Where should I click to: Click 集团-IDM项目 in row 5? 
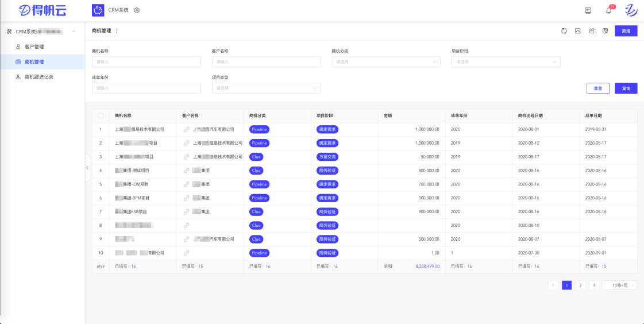click(x=136, y=184)
